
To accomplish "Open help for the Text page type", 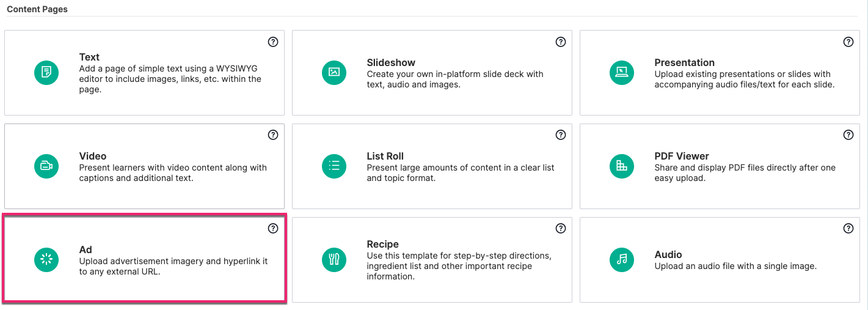I will (x=273, y=42).
